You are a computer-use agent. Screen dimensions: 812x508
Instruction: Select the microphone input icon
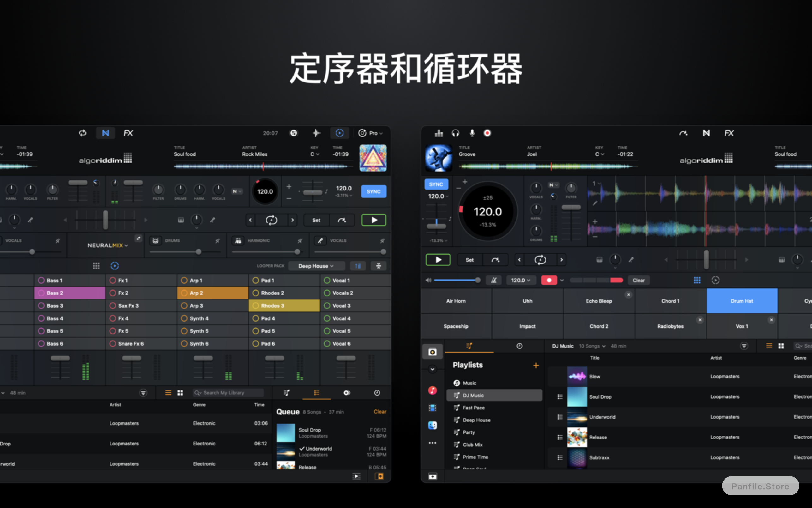point(471,133)
